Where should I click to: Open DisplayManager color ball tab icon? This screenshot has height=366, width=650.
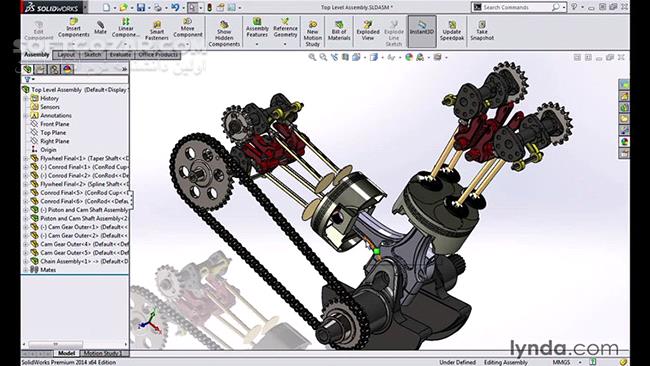pyautogui.click(x=68, y=69)
